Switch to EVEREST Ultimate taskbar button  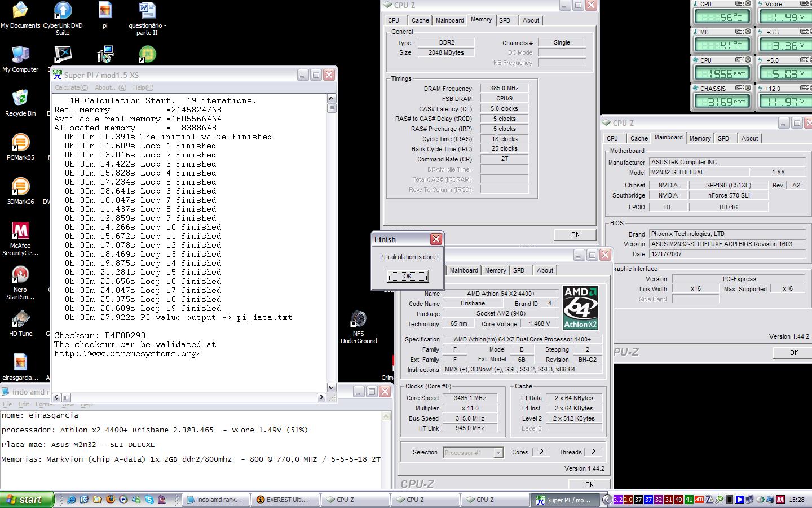pyautogui.click(x=285, y=500)
